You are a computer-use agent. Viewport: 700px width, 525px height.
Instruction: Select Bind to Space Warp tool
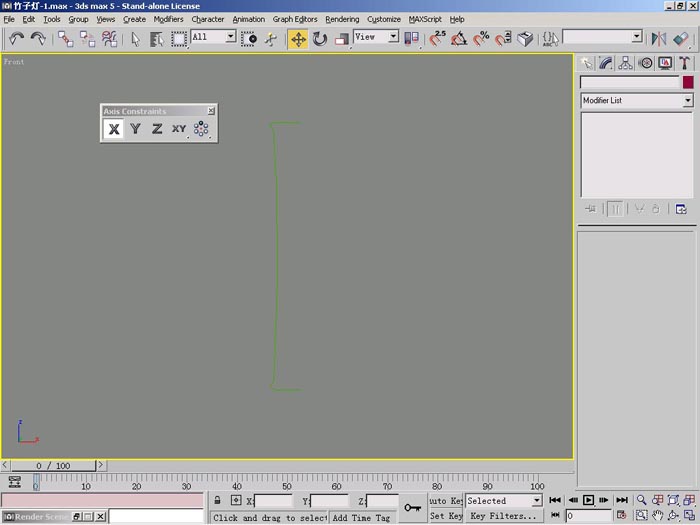tap(109, 39)
